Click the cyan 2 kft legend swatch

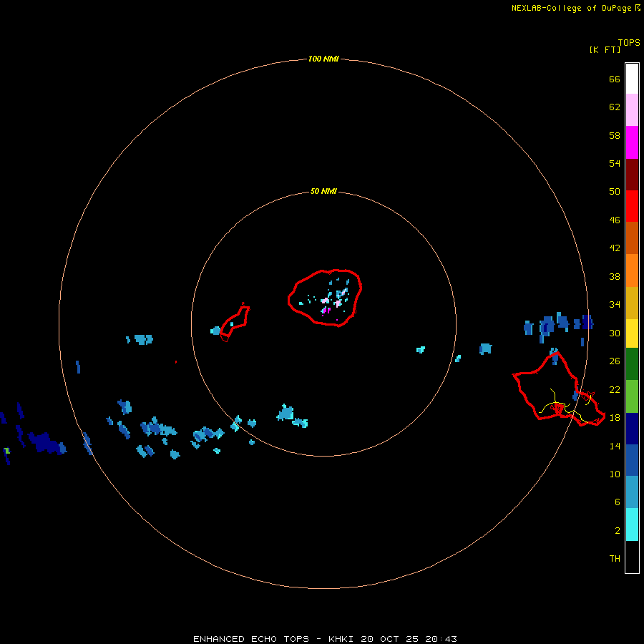click(632, 525)
